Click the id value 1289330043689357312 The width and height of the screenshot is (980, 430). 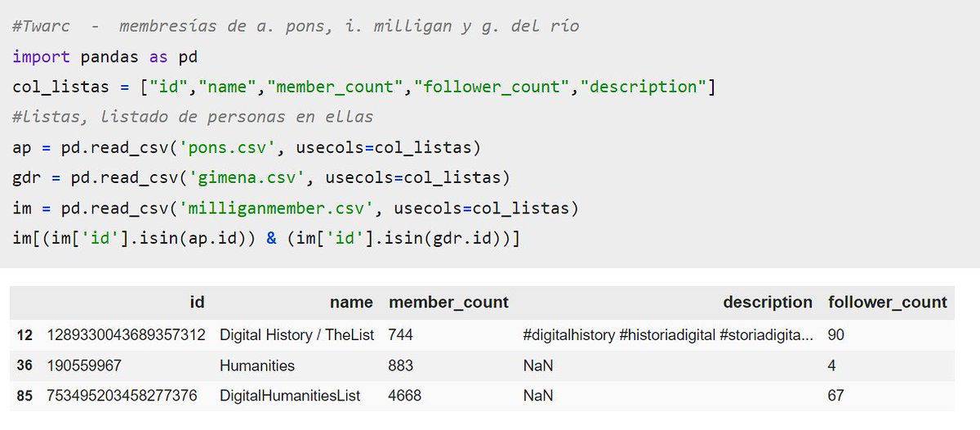coord(127,335)
